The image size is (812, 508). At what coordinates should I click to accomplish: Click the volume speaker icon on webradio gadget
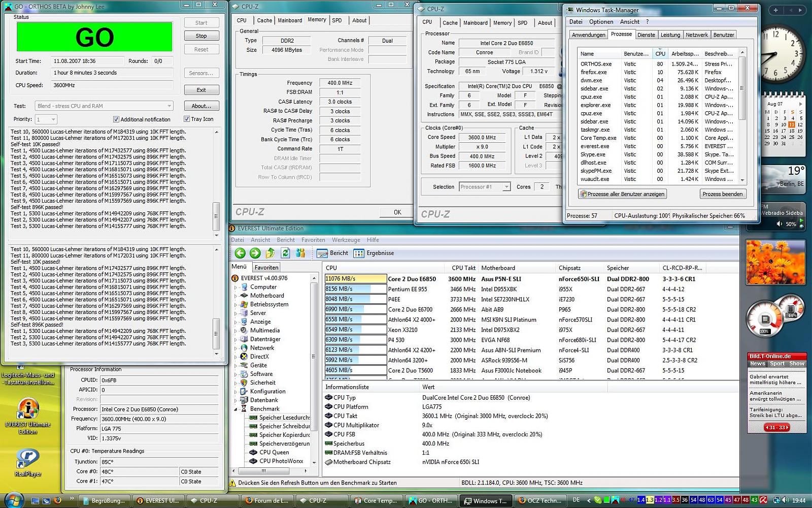pos(780,224)
